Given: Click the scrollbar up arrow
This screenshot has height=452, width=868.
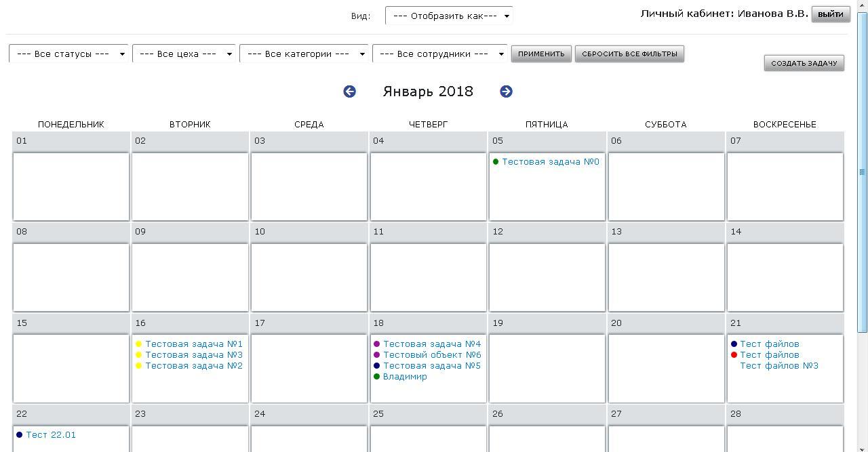Looking at the screenshot, I should (x=863, y=5).
